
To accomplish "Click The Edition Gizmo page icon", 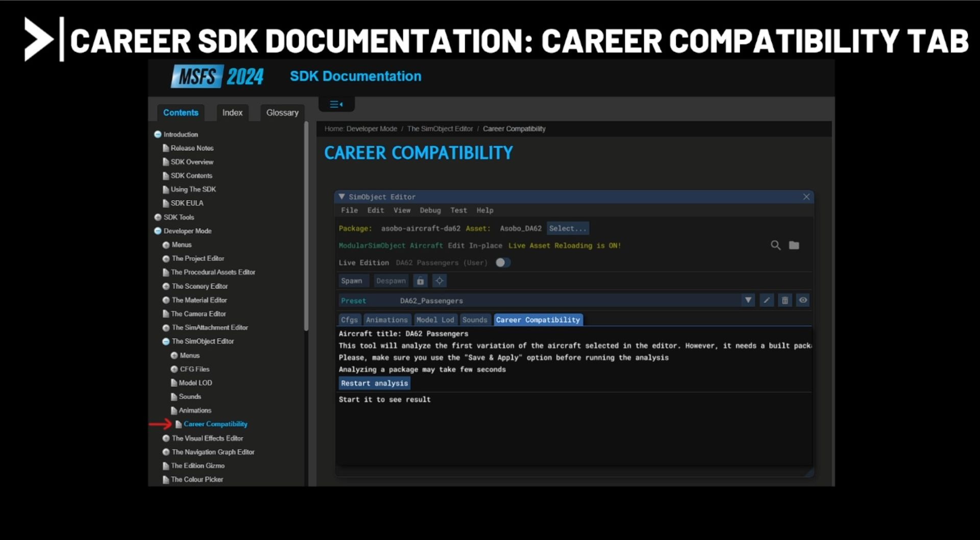I will [x=165, y=466].
